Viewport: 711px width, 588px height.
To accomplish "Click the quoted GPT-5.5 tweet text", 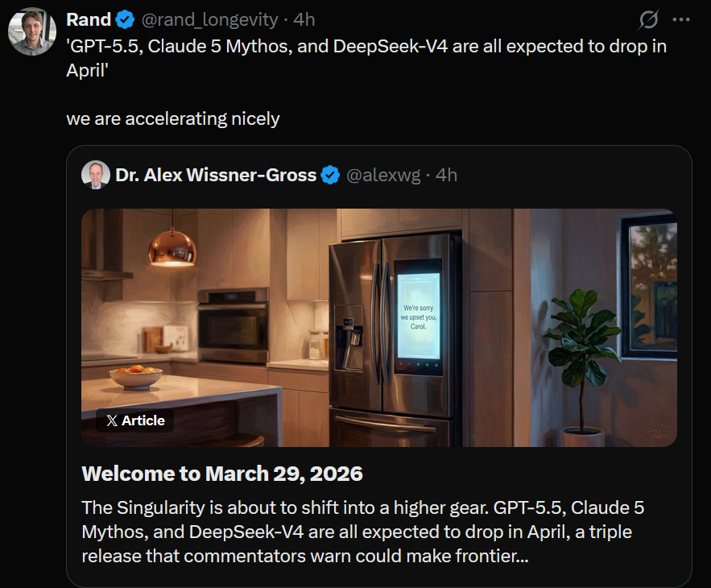I will pyautogui.click(x=366, y=58).
